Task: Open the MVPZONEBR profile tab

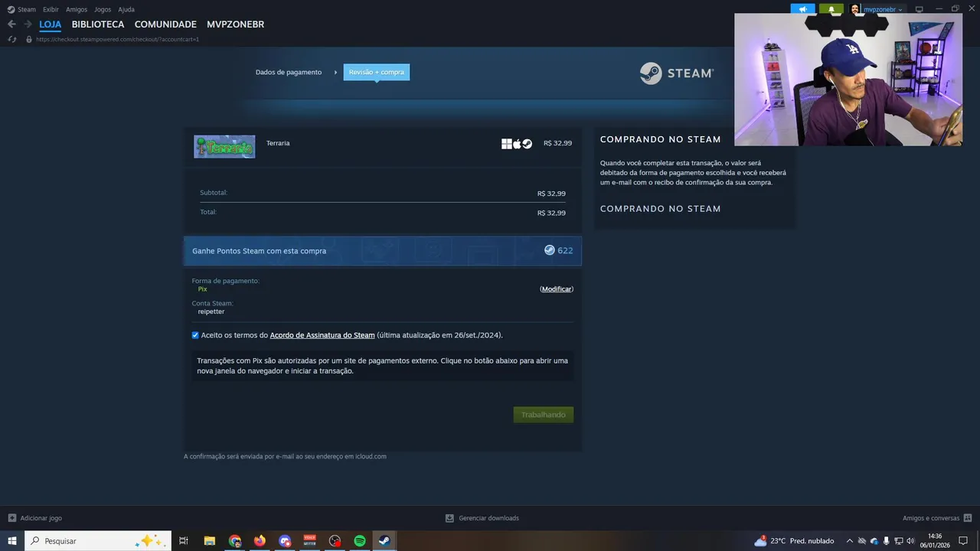Action: pos(236,24)
